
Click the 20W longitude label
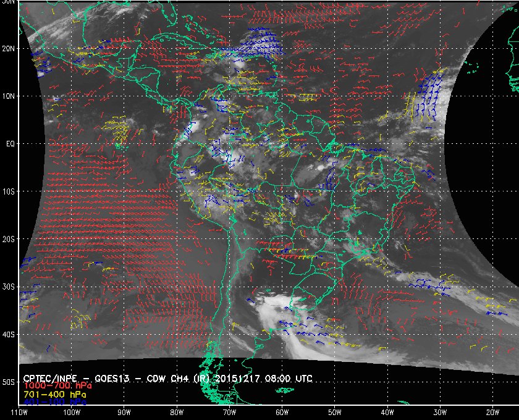point(492,413)
